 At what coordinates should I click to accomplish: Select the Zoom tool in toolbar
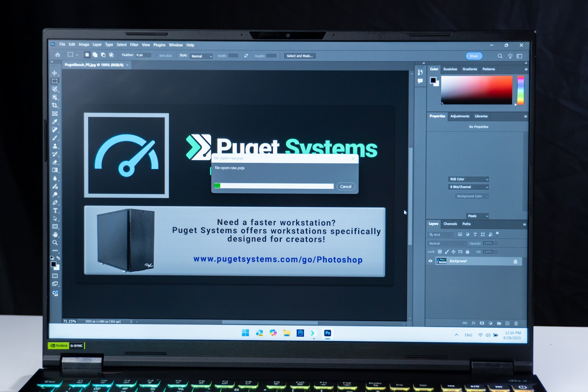[55, 243]
